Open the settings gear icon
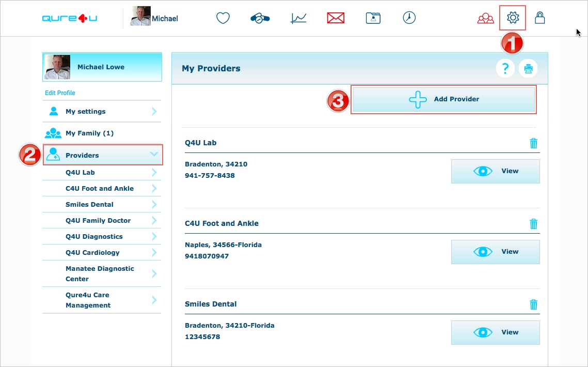This screenshot has width=588, height=367. (x=513, y=18)
